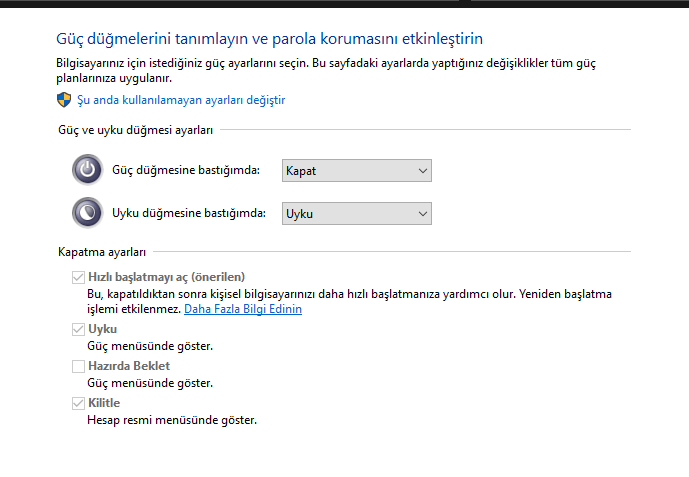Expand the 'Uyku' sleep button dropdown
This screenshot has width=689, height=477.
tap(356, 213)
